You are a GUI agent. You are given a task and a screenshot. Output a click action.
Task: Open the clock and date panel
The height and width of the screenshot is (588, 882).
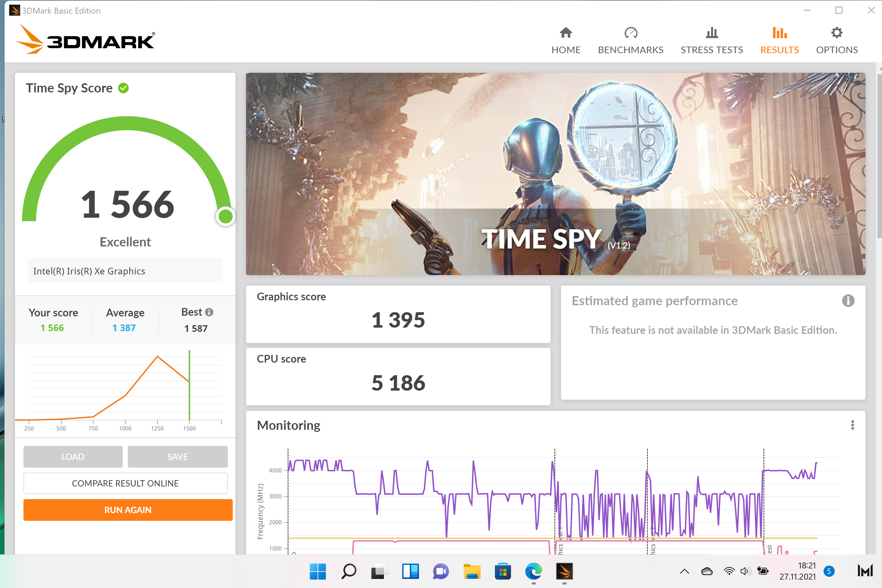point(798,571)
